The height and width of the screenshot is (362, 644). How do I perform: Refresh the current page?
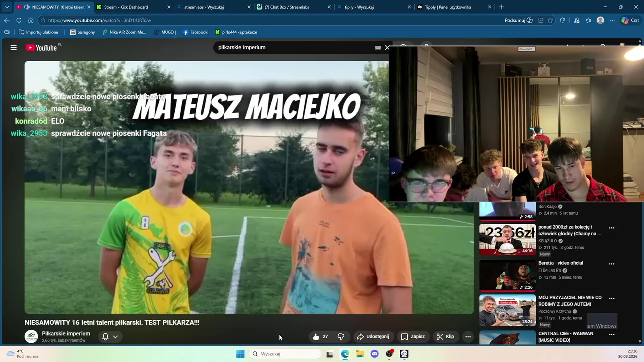tap(19, 20)
